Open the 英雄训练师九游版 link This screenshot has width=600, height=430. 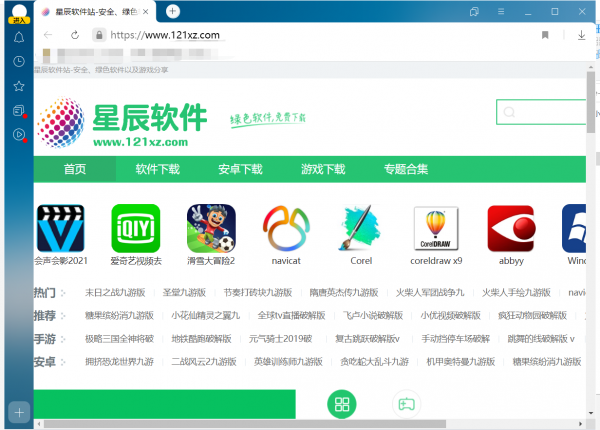point(288,362)
